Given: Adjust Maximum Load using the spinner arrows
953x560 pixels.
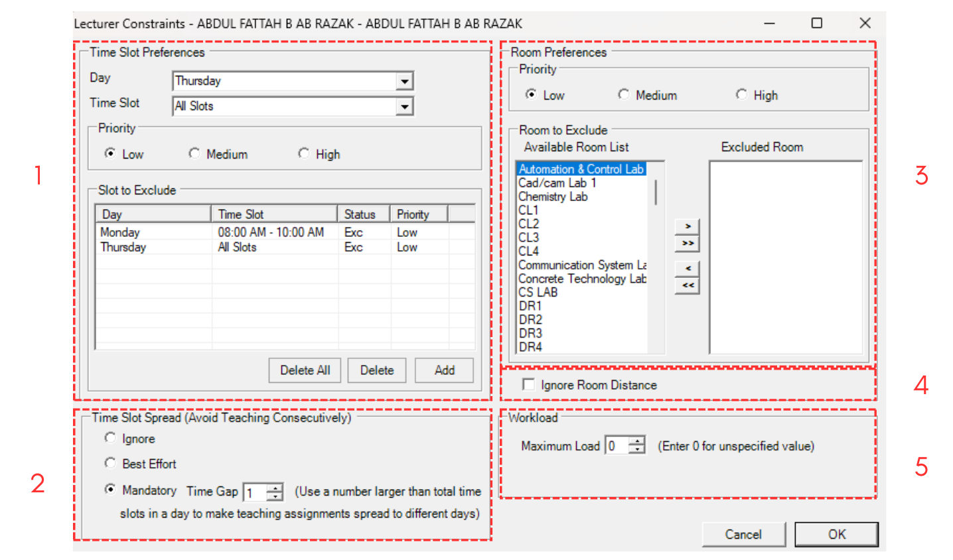Looking at the screenshot, I should coord(636,441).
